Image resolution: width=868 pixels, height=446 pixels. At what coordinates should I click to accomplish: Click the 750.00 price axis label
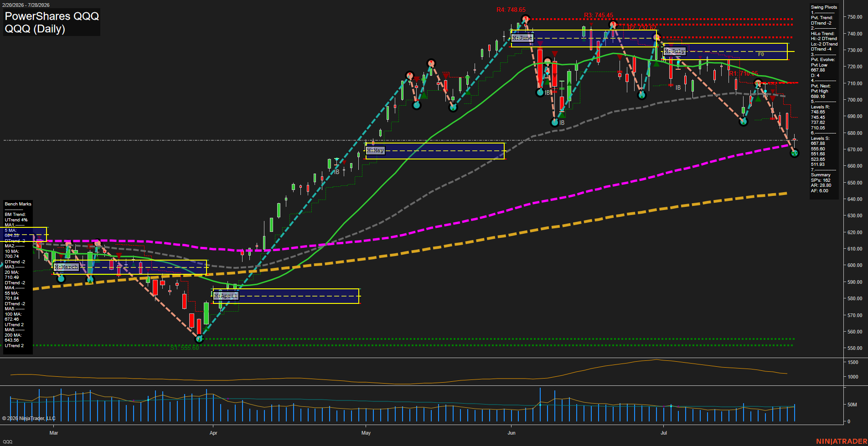pyautogui.click(x=855, y=17)
